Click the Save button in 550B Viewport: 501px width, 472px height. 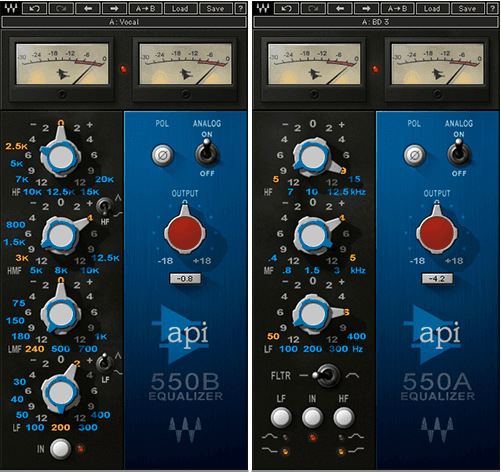click(x=215, y=8)
